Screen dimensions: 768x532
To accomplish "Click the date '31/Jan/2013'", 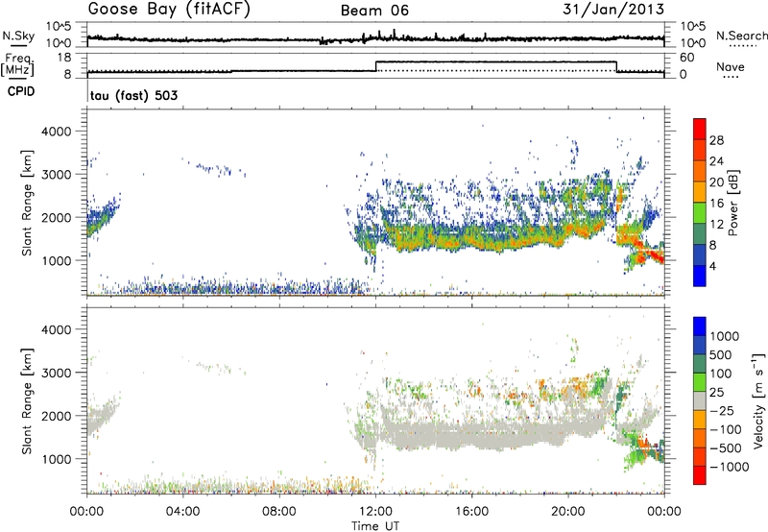I will [613, 10].
